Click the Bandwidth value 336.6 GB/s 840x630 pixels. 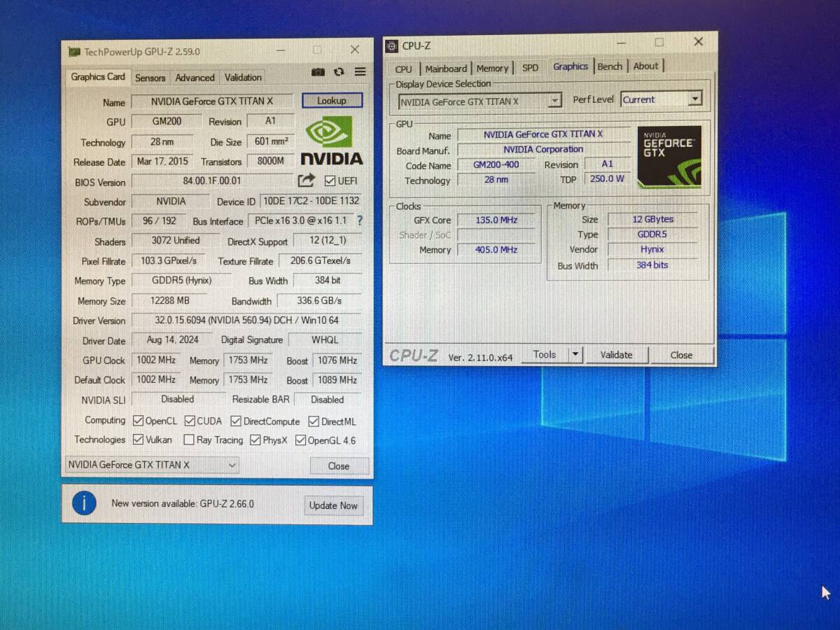tap(320, 301)
